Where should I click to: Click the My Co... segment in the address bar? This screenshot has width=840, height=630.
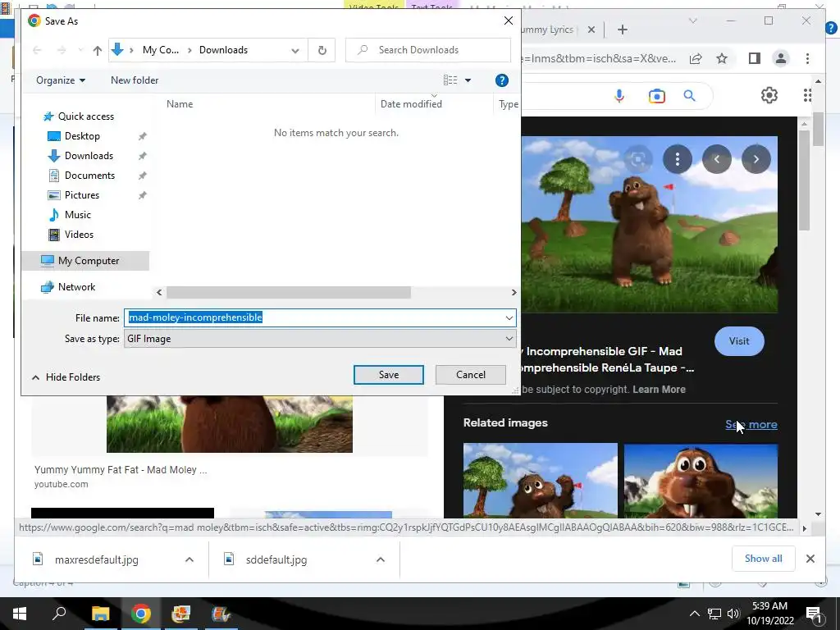[161, 50]
